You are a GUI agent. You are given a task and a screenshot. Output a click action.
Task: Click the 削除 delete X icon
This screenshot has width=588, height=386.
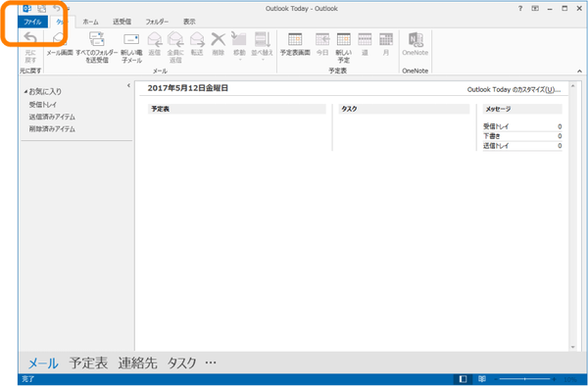click(218, 44)
